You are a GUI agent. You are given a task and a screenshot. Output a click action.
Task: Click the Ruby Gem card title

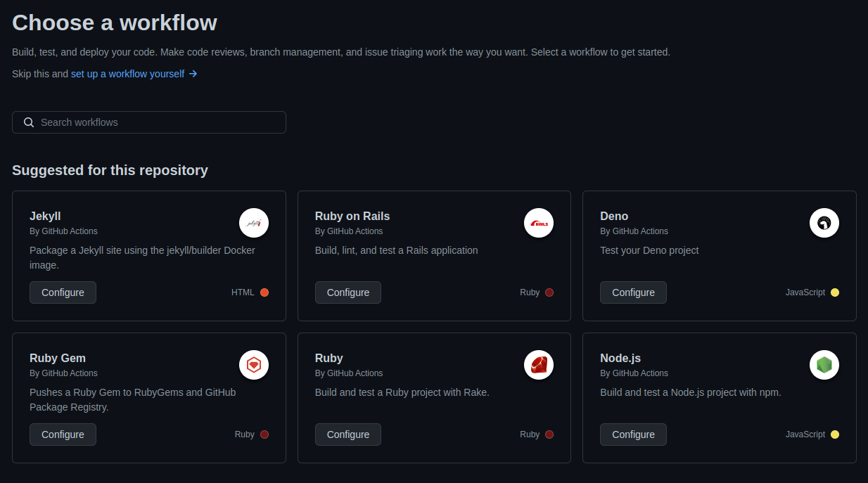(x=58, y=359)
